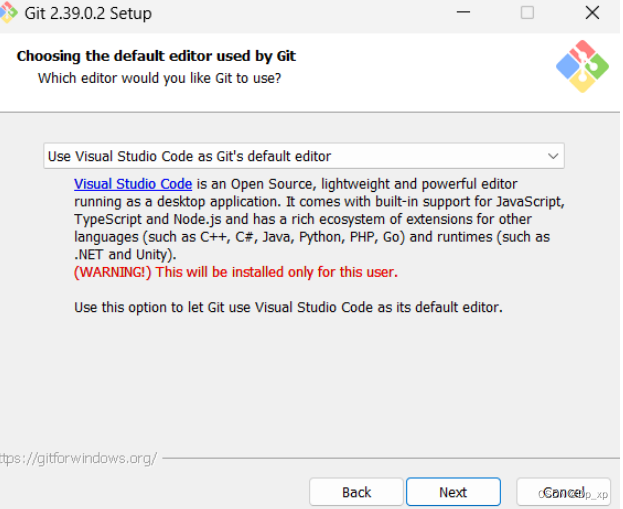Viewport: 623px width, 509px height.
Task: Click the gitforwindows.org URL text
Action: 78,459
